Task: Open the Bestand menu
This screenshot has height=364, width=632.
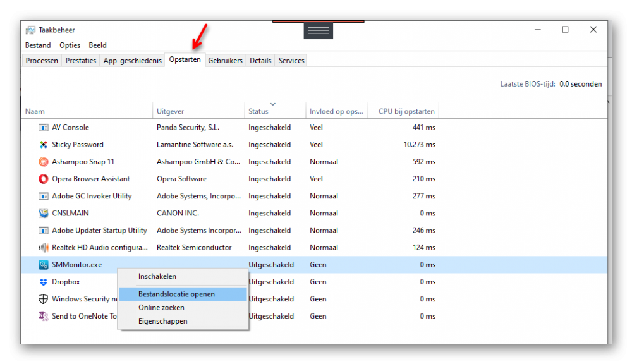Action: 38,45
